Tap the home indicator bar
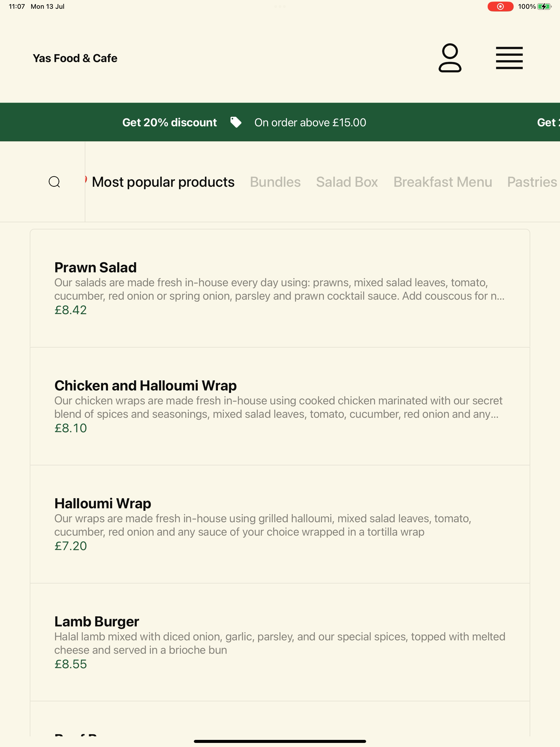Screen dimensions: 560x747 [x=280, y=741]
